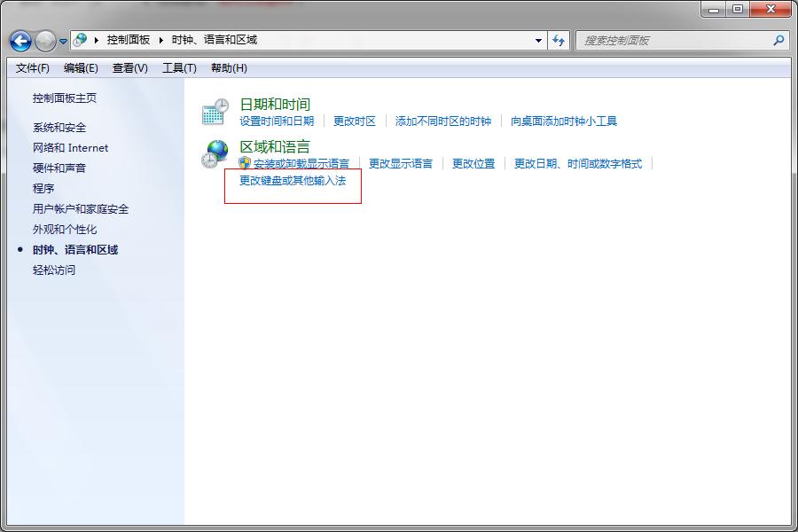This screenshot has height=532, width=798.
Task: Refresh the current page with the refresh icon
Action: point(560,41)
